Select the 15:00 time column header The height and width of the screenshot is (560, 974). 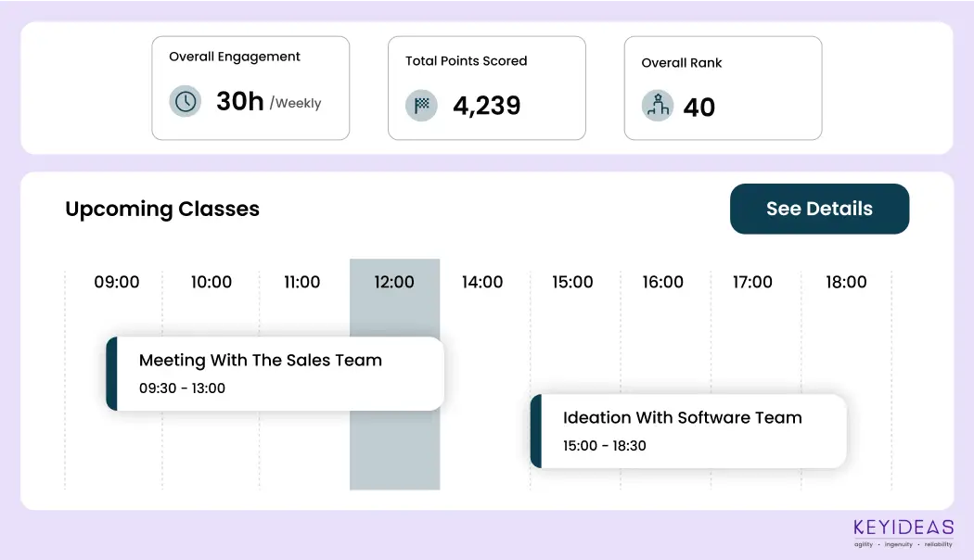click(572, 282)
